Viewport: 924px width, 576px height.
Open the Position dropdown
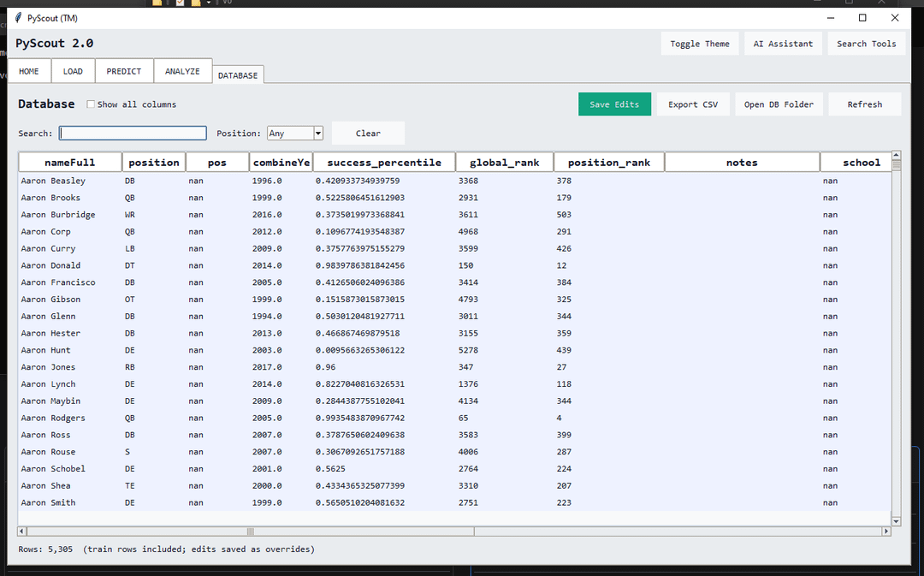[x=318, y=134]
